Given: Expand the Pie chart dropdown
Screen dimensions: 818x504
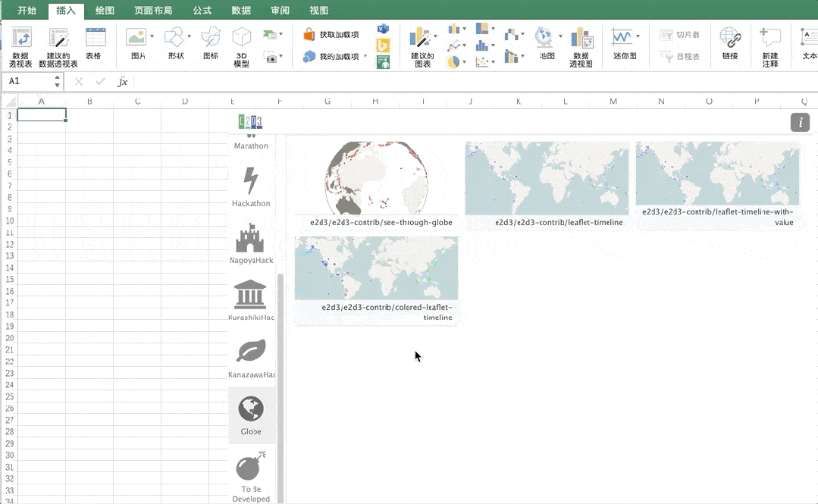Looking at the screenshot, I should [464, 62].
